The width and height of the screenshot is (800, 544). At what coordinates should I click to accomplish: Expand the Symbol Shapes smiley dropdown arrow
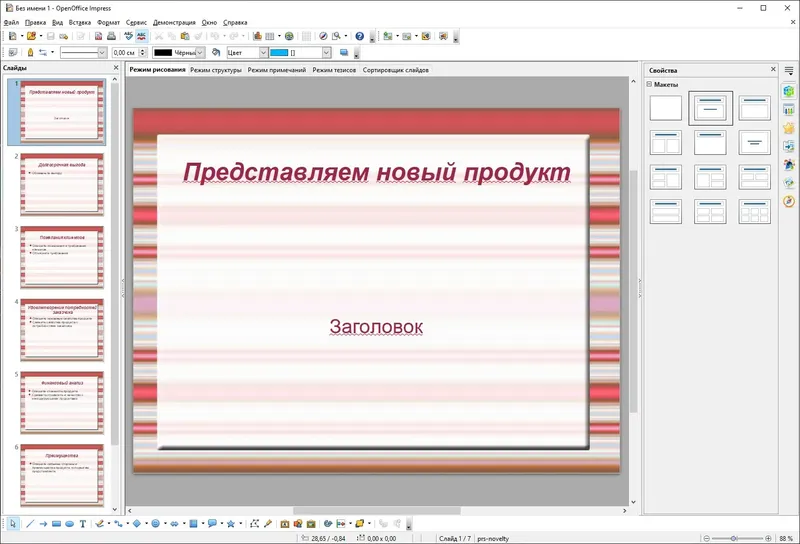165,524
